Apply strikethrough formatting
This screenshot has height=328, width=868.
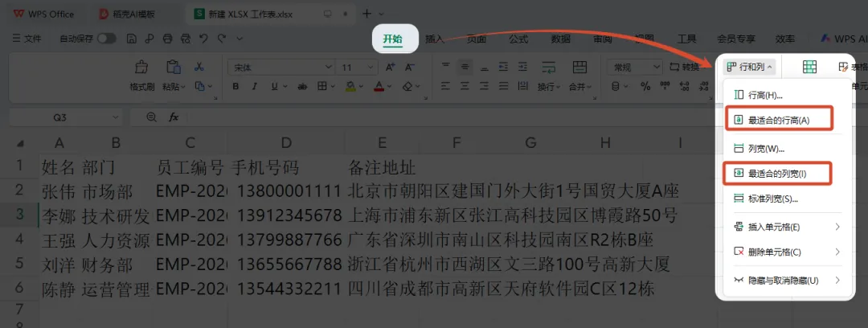coord(301,87)
